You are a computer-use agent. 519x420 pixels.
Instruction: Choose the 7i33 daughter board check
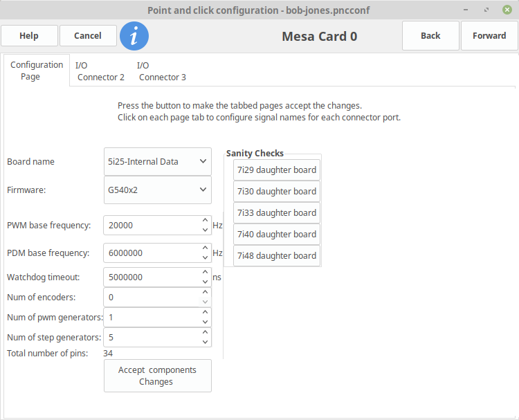click(277, 213)
